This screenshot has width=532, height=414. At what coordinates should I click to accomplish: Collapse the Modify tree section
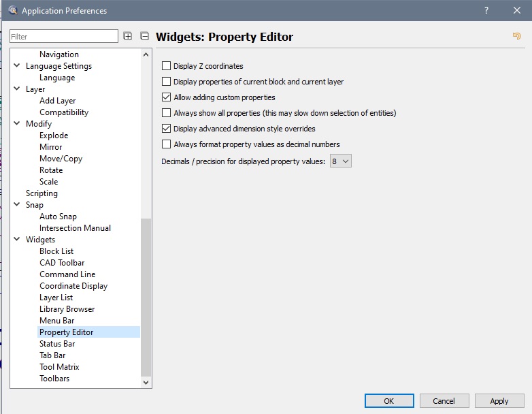17,124
